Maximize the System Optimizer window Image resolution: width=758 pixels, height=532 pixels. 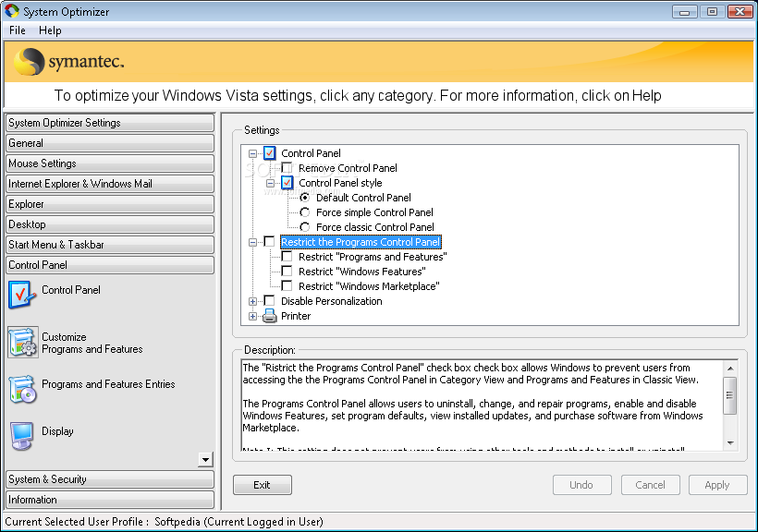(712, 11)
